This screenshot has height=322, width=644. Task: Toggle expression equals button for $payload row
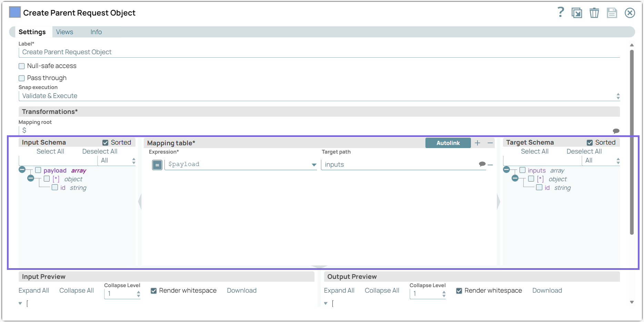157,165
